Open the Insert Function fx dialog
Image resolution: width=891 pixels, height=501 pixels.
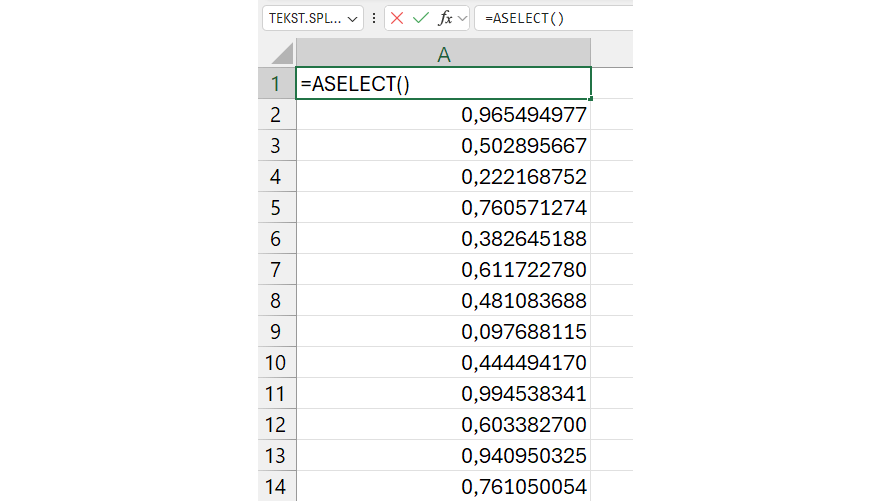click(x=445, y=18)
